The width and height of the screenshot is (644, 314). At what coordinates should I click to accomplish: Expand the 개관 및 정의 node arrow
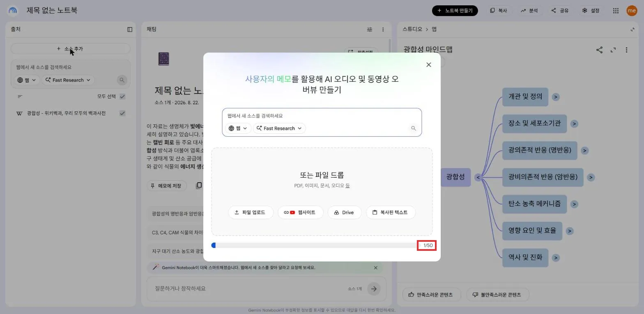(556, 97)
